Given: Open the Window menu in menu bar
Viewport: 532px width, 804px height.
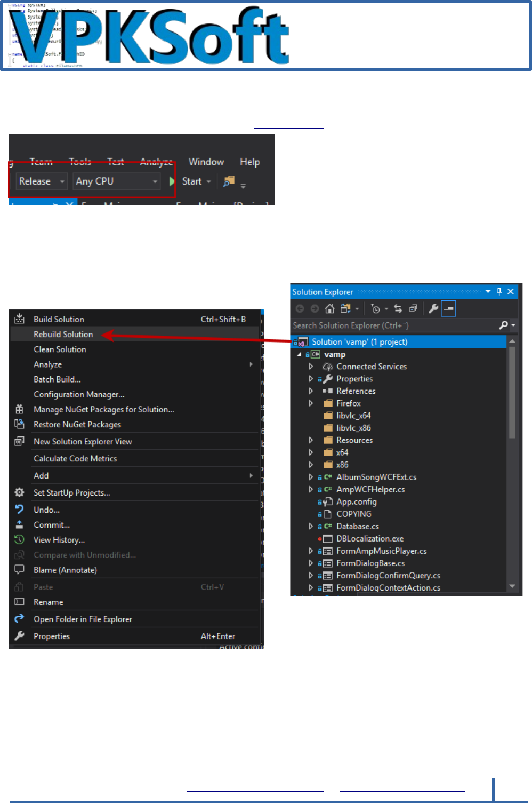Looking at the screenshot, I should tap(206, 162).
